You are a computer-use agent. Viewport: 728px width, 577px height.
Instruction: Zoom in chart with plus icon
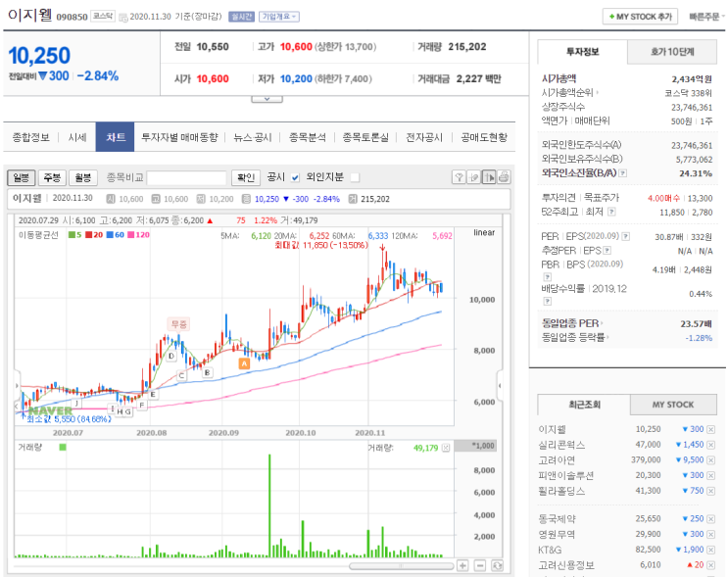tap(462, 565)
